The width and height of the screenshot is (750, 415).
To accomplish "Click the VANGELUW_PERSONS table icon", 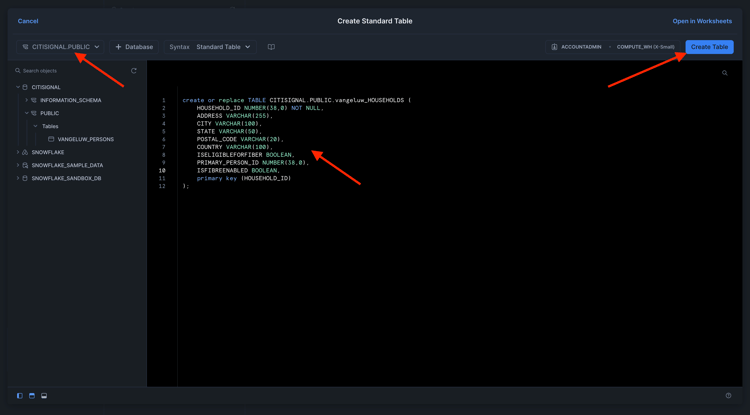I will point(51,139).
